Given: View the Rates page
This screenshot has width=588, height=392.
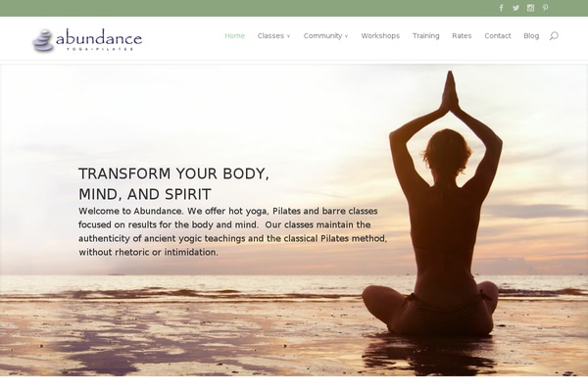Looking at the screenshot, I should click(462, 36).
